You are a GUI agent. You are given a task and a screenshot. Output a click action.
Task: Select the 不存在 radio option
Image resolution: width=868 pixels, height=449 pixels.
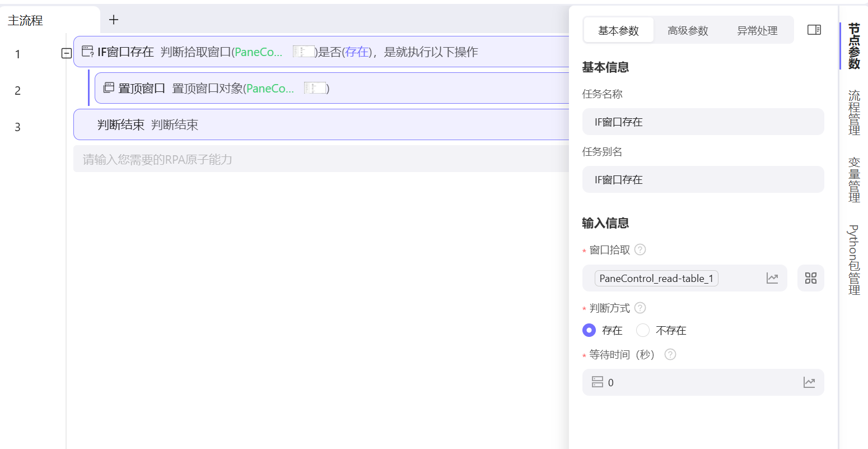[x=642, y=330]
